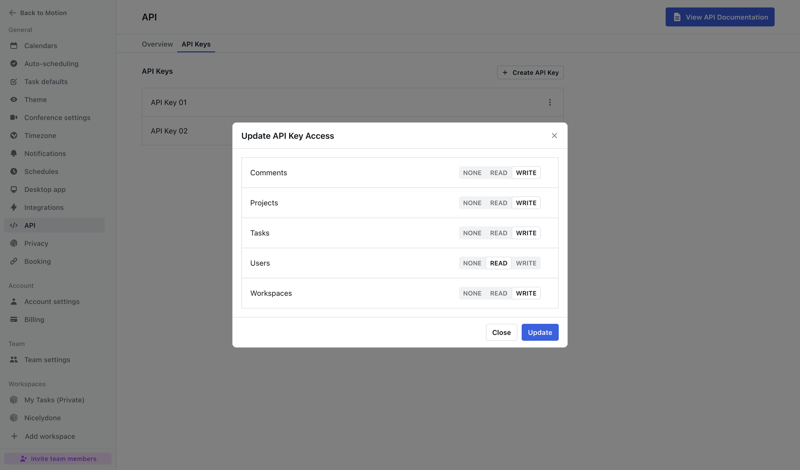Set Comments access to WRITE
This screenshot has width=800, height=470.
[x=526, y=172]
